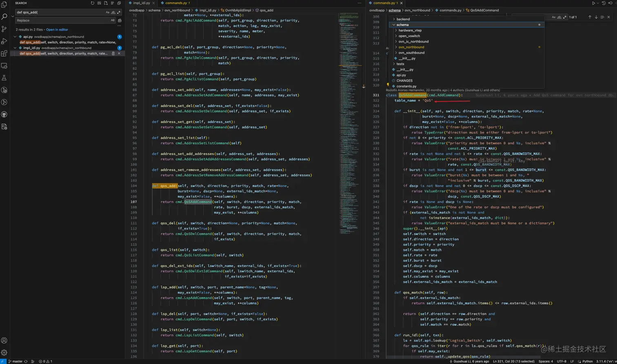Go to the previous match in the find widget
617x364 pixels.
(x=590, y=17)
